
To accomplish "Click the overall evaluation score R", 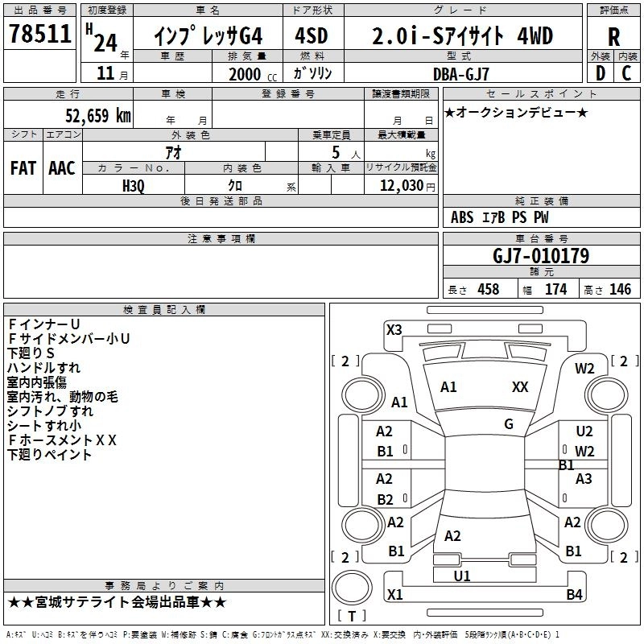I will tap(613, 37).
